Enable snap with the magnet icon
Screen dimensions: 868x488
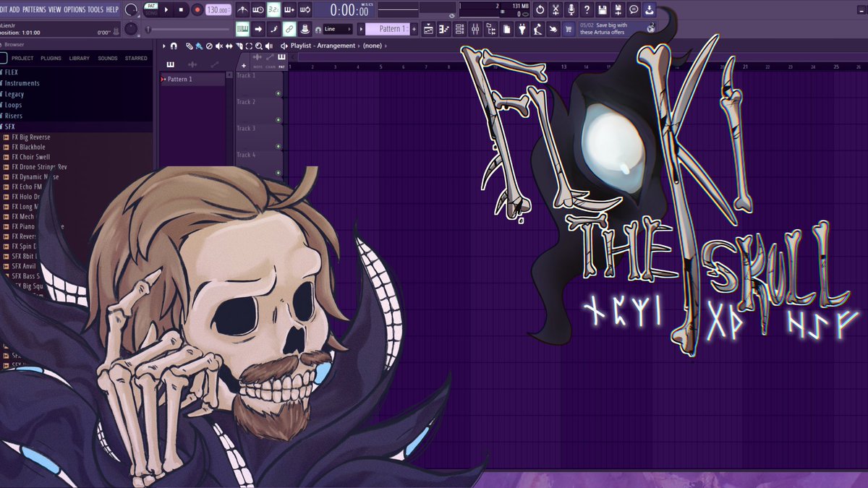pos(174,46)
